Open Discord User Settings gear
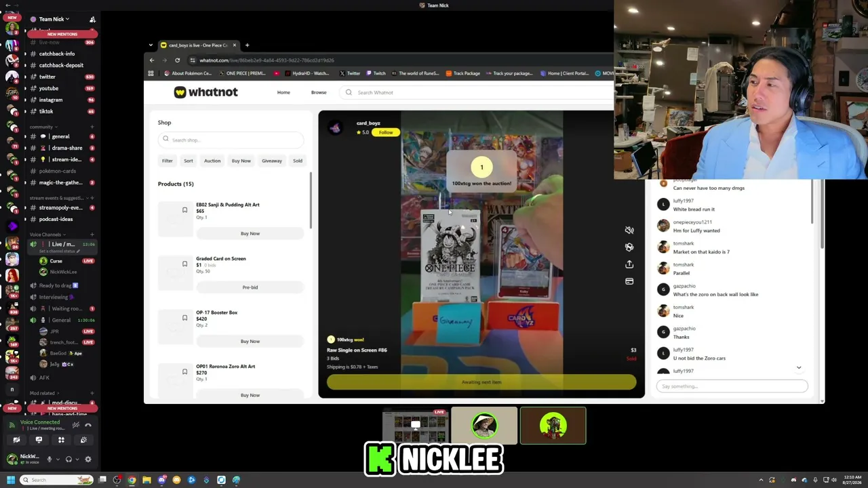 88,460
